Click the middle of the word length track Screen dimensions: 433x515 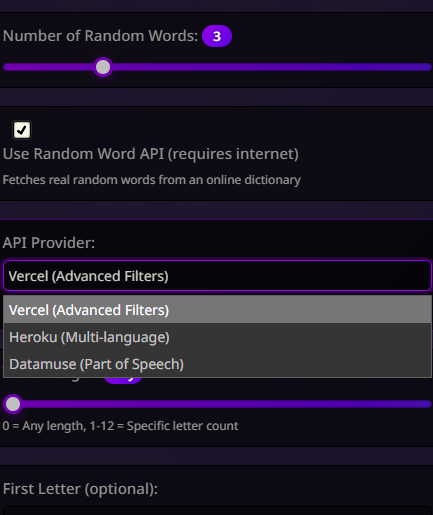217,404
